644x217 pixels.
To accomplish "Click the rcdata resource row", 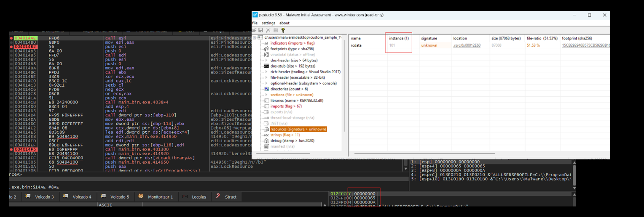I will 356,45.
